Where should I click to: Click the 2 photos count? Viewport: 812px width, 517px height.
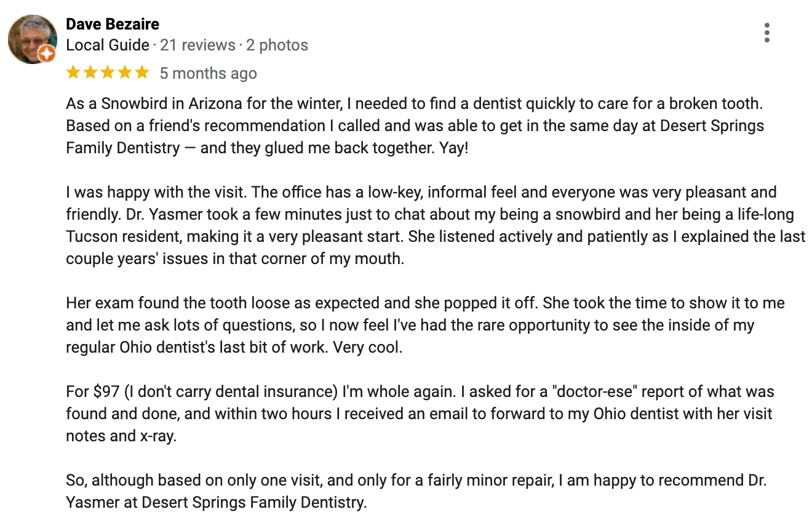point(277,45)
